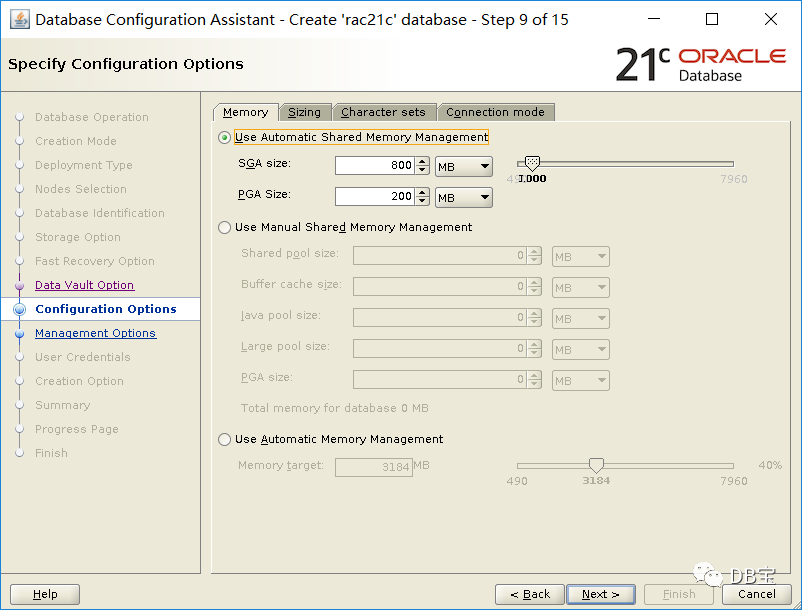The height and width of the screenshot is (610, 802).
Task: Click the Progress Page step
Action: (x=77, y=430)
